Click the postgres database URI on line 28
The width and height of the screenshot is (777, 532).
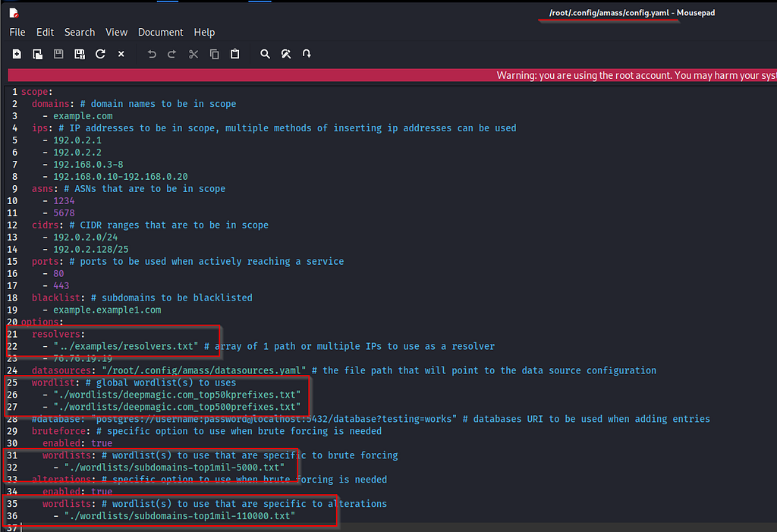(x=274, y=419)
